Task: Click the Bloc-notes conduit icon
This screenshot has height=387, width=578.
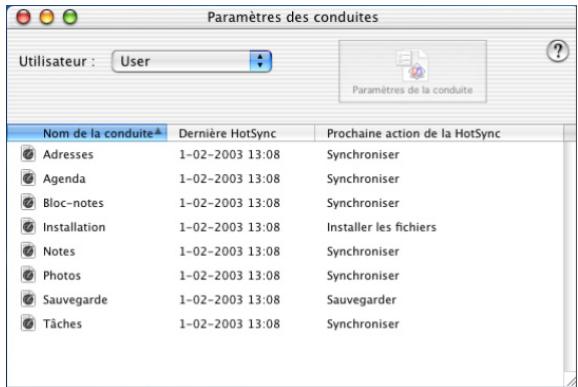Action: tap(28, 203)
